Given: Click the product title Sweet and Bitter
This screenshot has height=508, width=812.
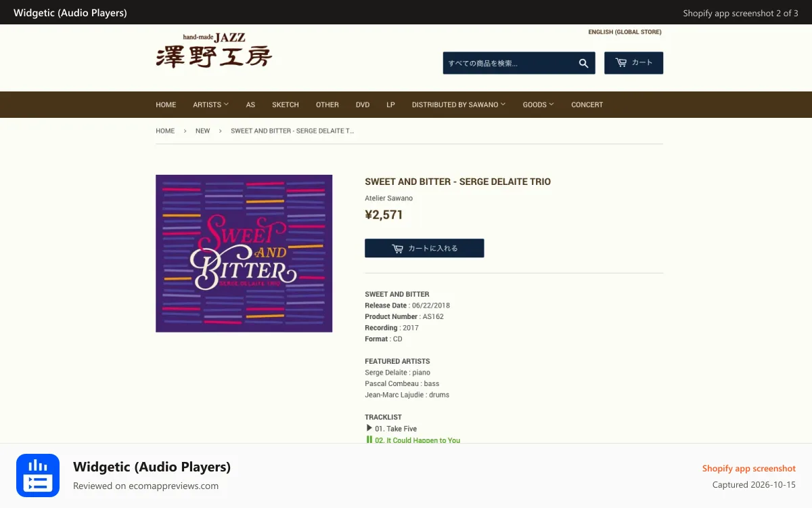Looking at the screenshot, I should [x=457, y=182].
